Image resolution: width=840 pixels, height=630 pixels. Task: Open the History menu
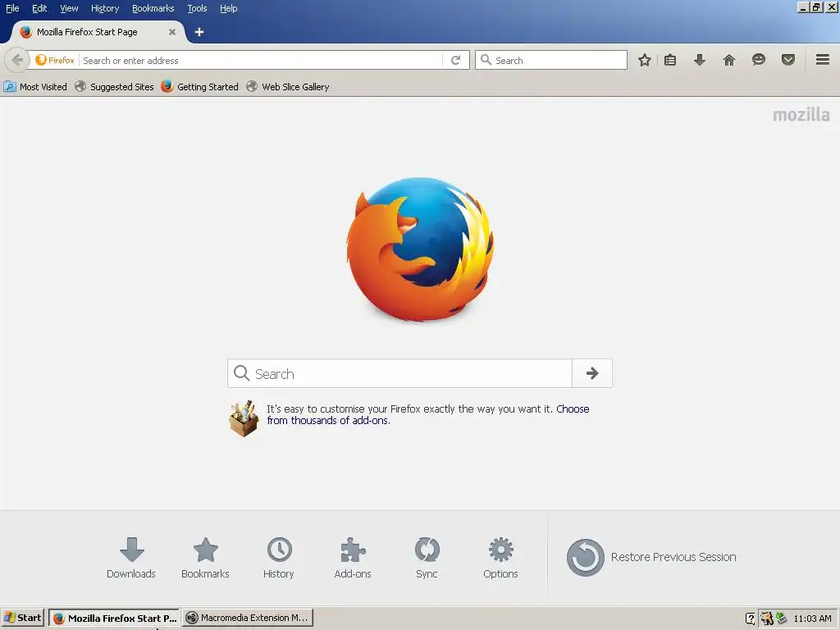pyautogui.click(x=105, y=8)
